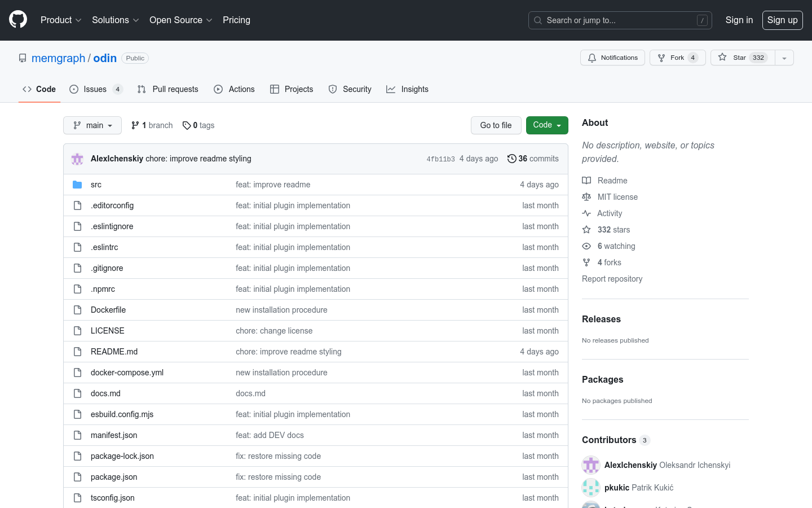Click the file icon beside package.json
The width and height of the screenshot is (812, 508).
tap(77, 477)
